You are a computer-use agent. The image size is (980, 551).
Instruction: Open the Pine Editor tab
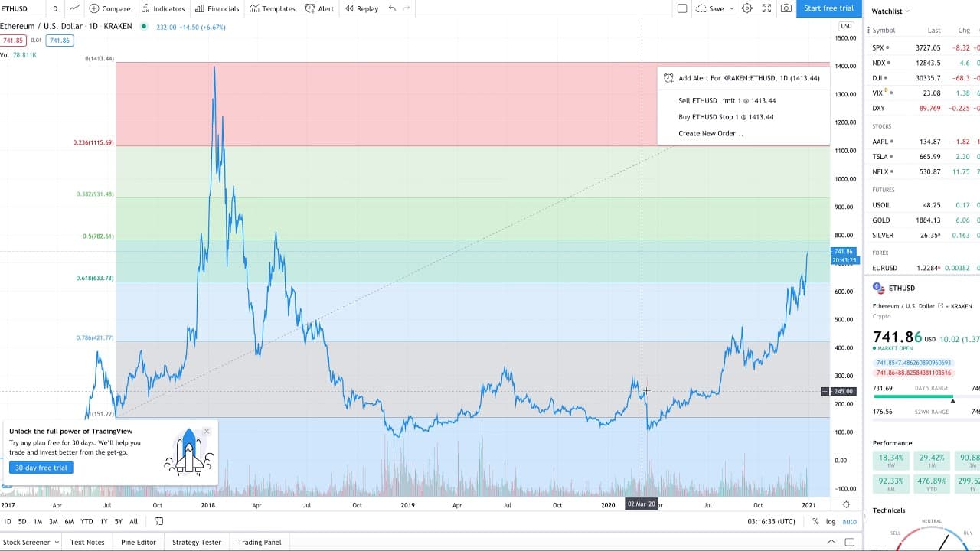(139, 543)
